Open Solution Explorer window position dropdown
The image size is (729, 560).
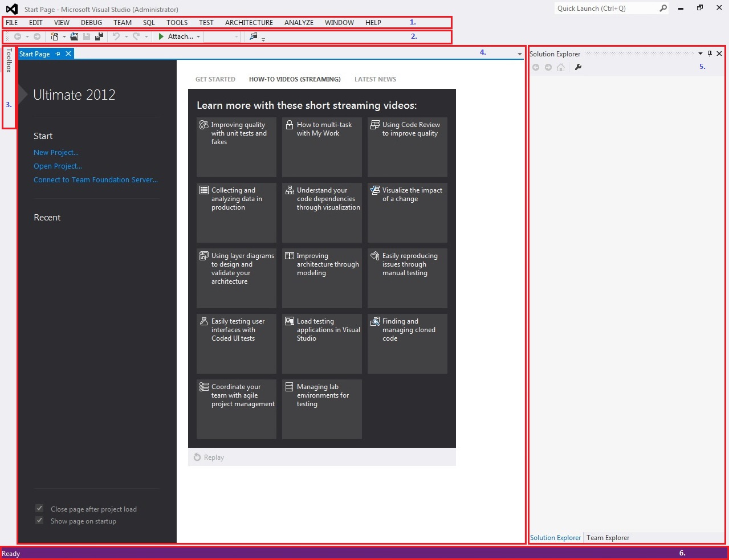tap(701, 54)
